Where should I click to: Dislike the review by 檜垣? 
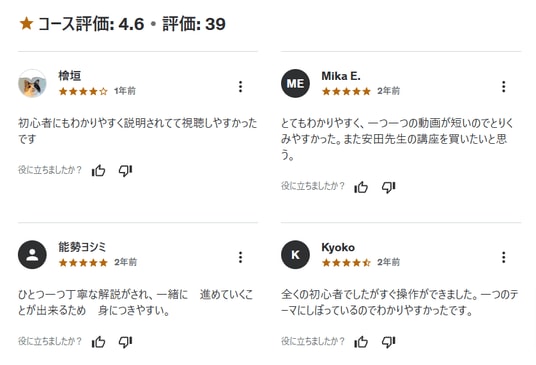pos(125,170)
